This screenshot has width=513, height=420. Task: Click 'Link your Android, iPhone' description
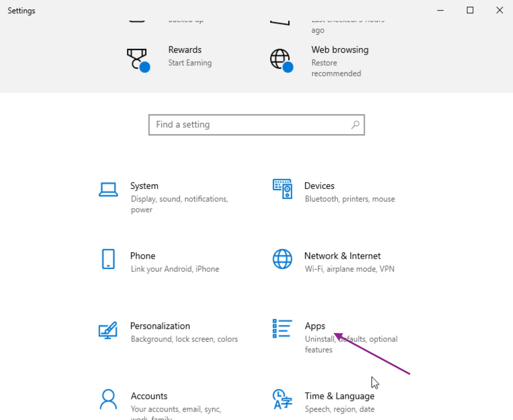click(175, 269)
